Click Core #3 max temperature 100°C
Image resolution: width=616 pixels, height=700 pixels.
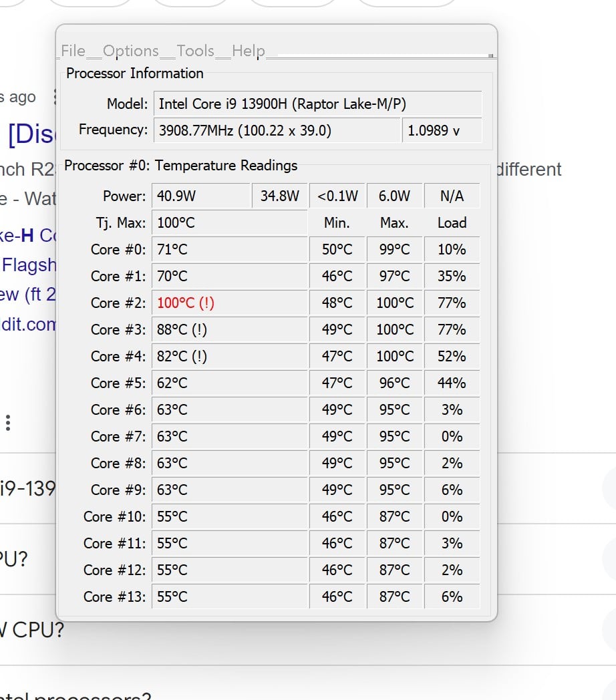click(394, 330)
